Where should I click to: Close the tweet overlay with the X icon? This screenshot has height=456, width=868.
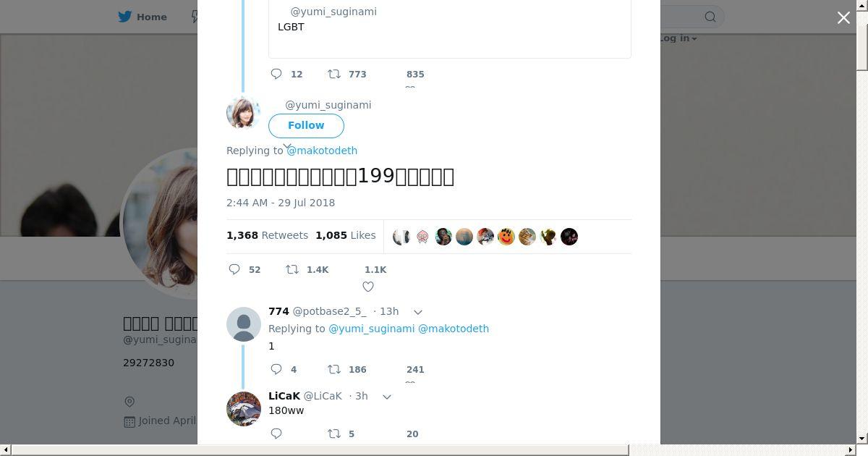click(843, 17)
